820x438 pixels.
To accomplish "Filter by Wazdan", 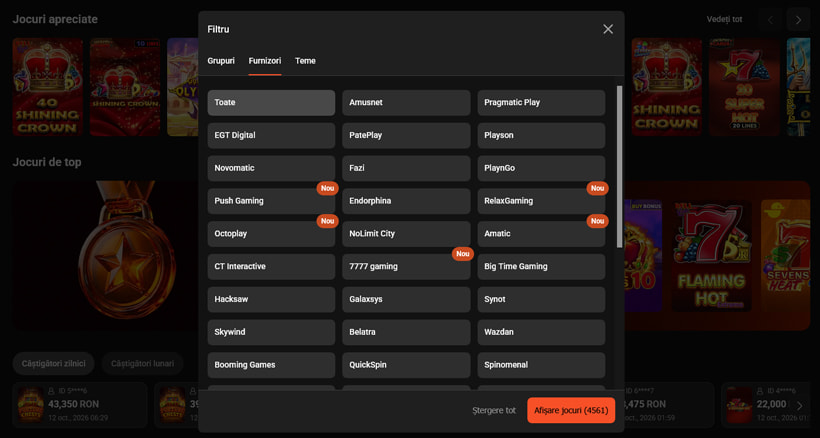I will coord(541,332).
